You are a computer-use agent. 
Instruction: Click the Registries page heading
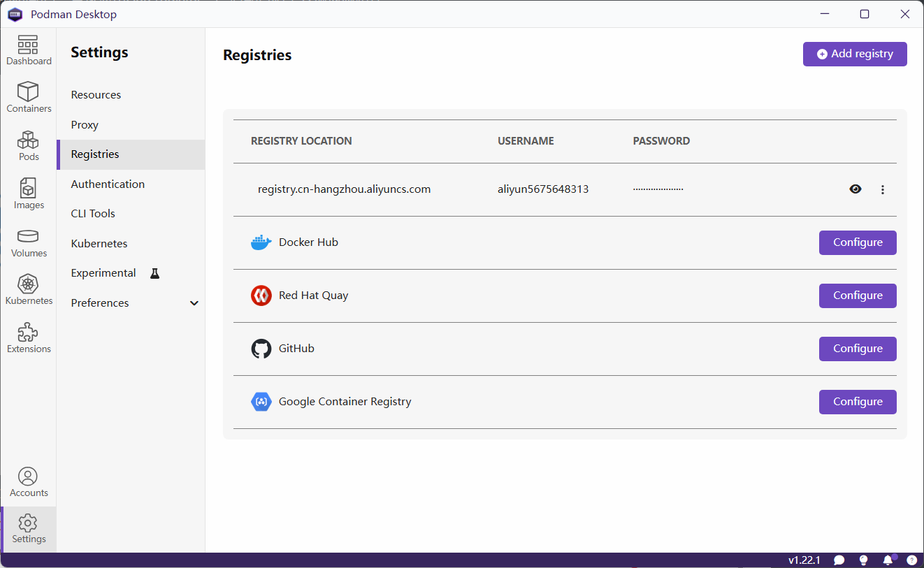[257, 55]
